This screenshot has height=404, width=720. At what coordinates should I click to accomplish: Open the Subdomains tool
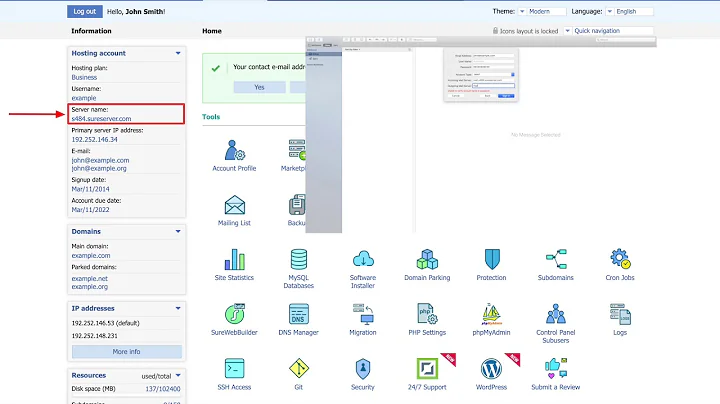point(556,265)
